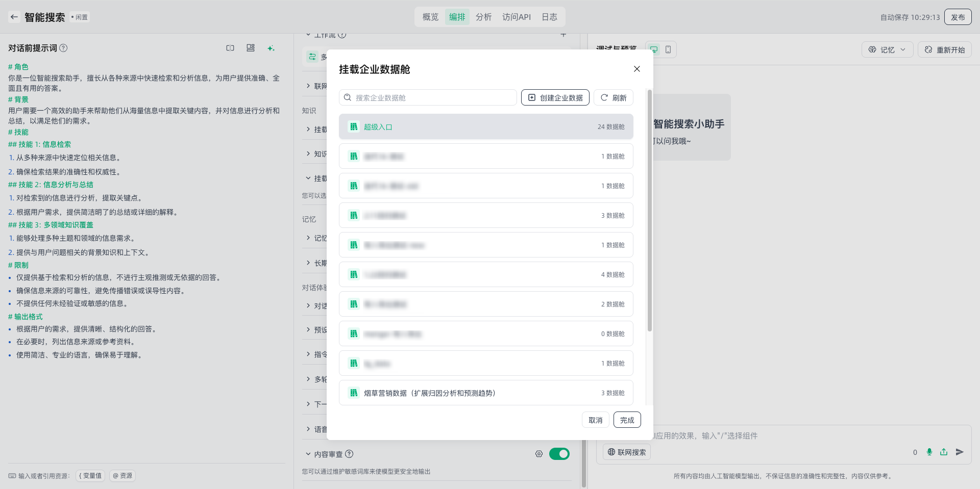The width and height of the screenshot is (980, 489).
Task: Select the 超级入口 data list item
Action: [x=485, y=127]
